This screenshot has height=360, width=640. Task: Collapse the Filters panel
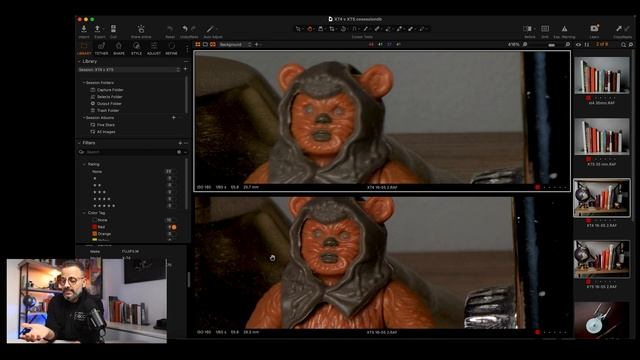80,143
